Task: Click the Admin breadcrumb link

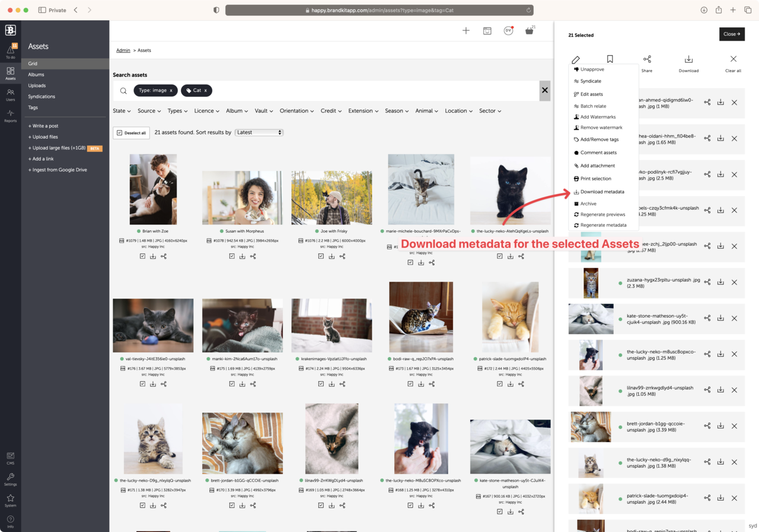Action: 123,50
